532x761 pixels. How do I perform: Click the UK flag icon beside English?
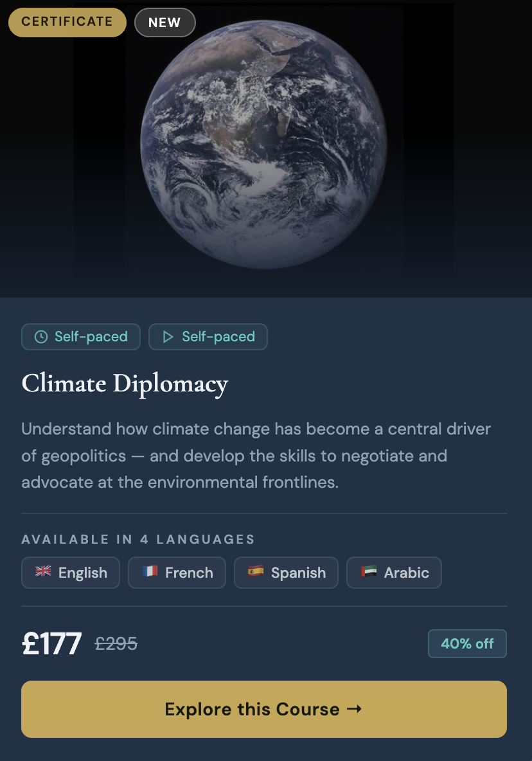pos(43,571)
